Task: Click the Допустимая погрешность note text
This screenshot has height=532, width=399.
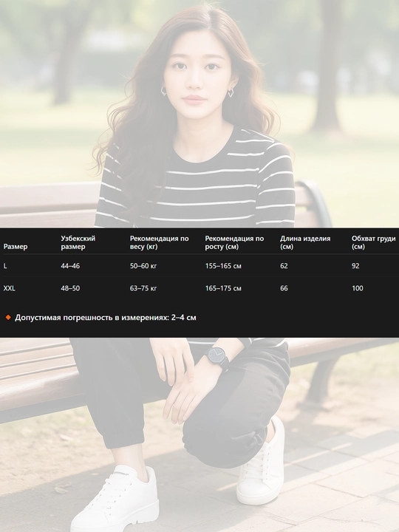Action: point(106,318)
